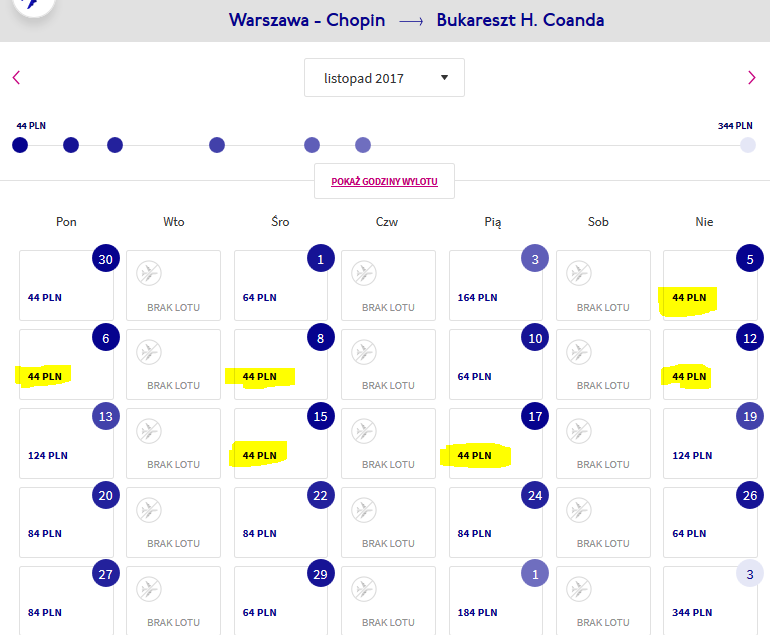Choose November 10 flight for 64 PLN

(496, 364)
